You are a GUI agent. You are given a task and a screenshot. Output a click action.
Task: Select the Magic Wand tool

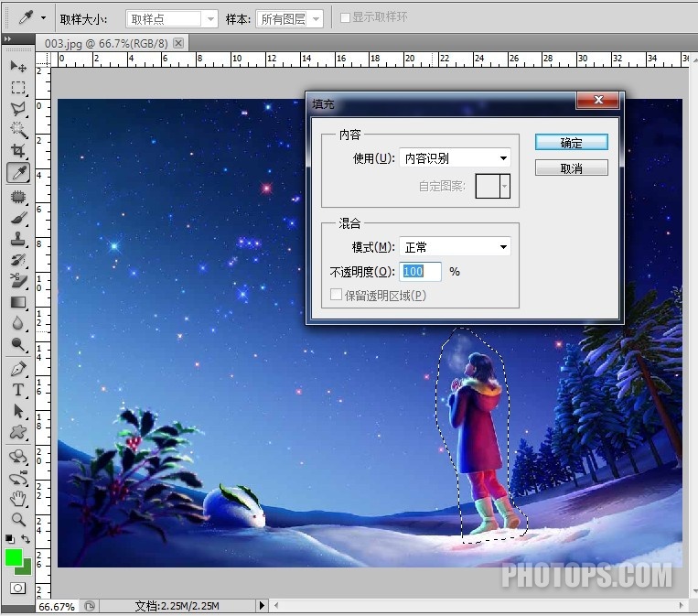(x=18, y=129)
